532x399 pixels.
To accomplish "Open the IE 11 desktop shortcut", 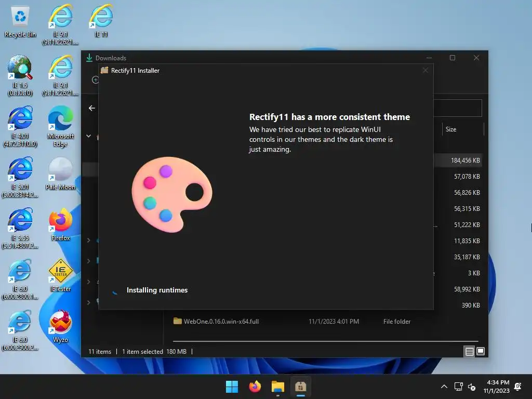I will coord(101,21).
